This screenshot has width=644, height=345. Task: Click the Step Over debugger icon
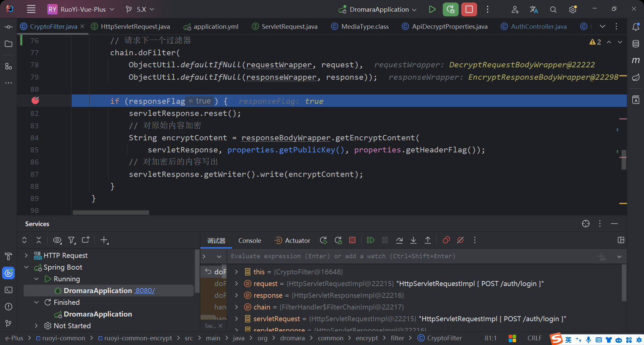tap(399, 240)
